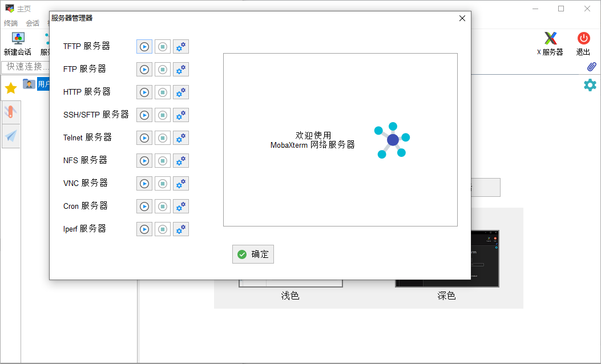
Task: Open HTTP server settings gear
Action: pyautogui.click(x=181, y=92)
